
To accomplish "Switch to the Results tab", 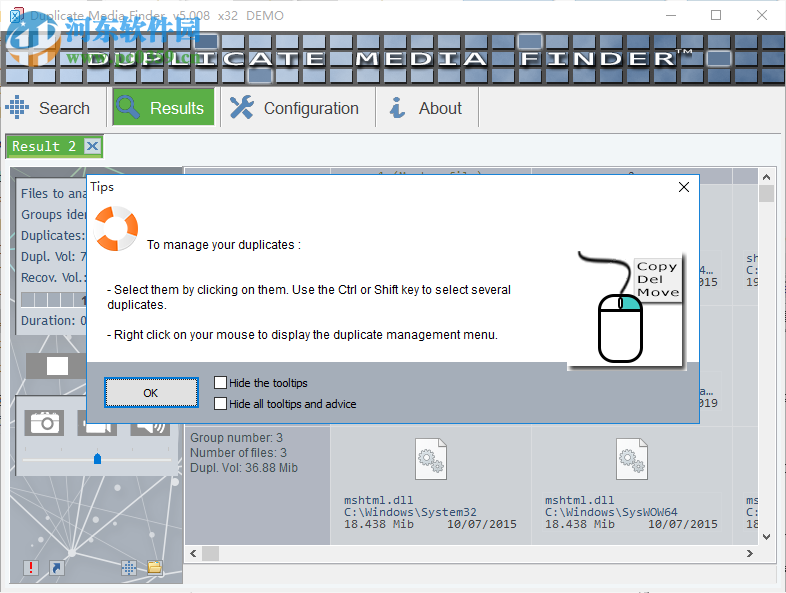I will 164,108.
